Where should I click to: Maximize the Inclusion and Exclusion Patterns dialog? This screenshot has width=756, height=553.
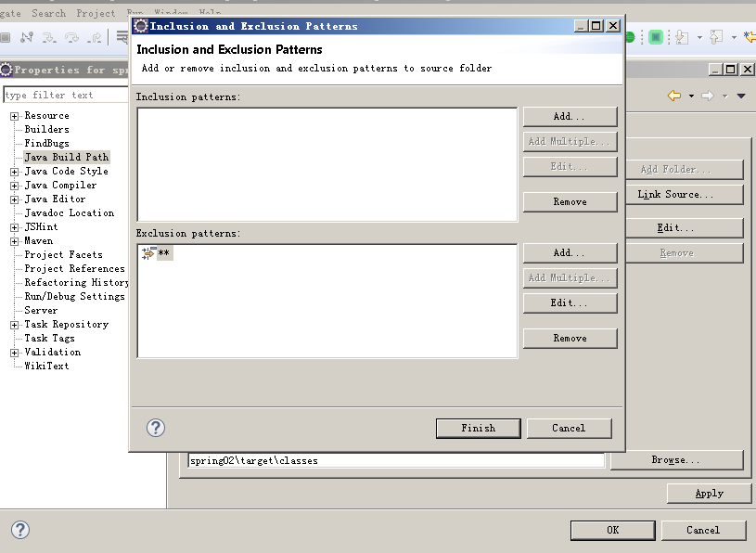[x=596, y=26]
